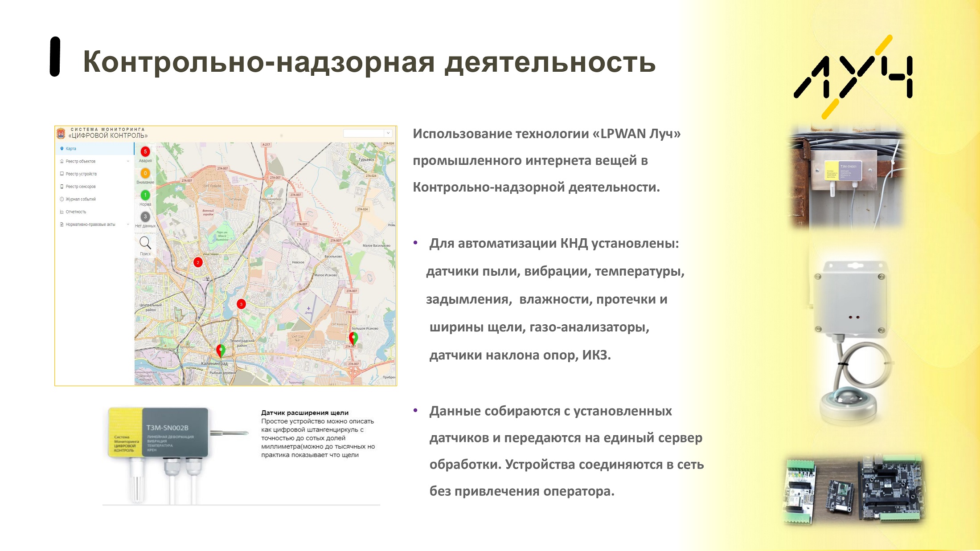The width and height of the screenshot is (980, 551).
Task: Click the text «LPWAN Луч» paragraph
Action: (547, 160)
